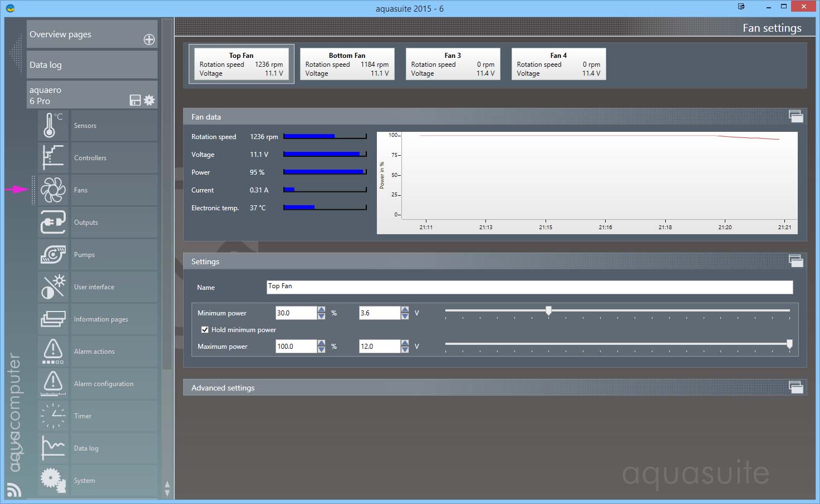Click the User interface brightness icon
This screenshot has width=820, height=504.
[53, 286]
